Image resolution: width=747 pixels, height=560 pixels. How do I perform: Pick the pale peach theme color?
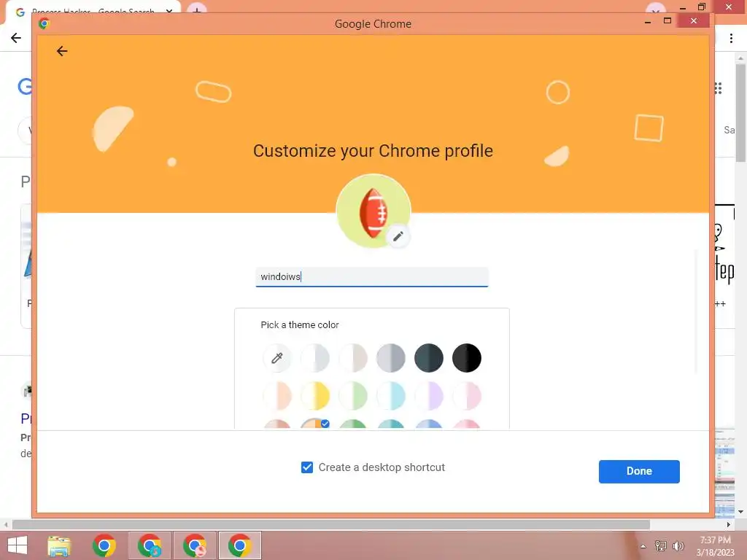(277, 396)
